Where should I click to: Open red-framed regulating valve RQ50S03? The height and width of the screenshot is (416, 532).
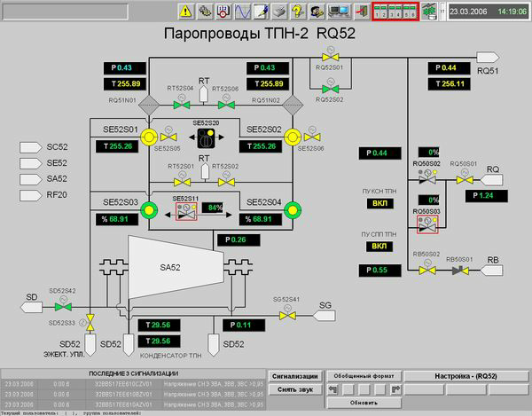(x=427, y=224)
